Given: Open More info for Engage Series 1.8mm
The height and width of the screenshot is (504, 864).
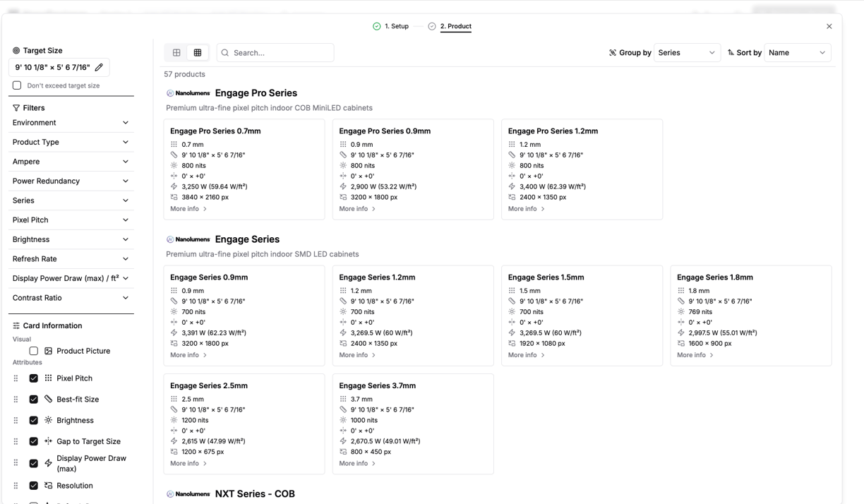Looking at the screenshot, I should click(x=695, y=355).
